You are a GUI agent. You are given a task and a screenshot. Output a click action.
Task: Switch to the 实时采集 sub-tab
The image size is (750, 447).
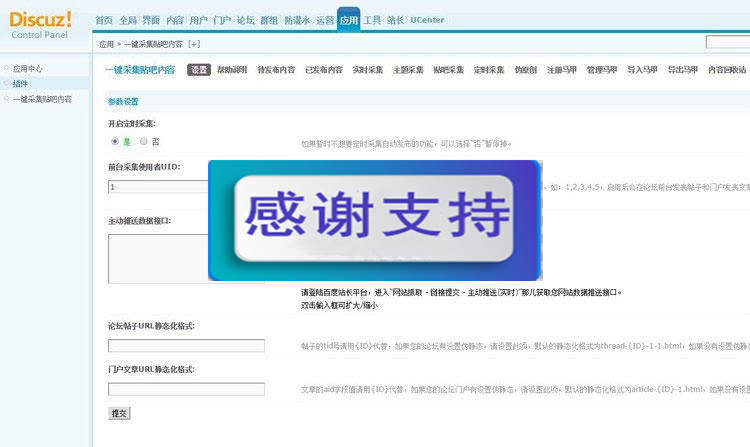[368, 70]
